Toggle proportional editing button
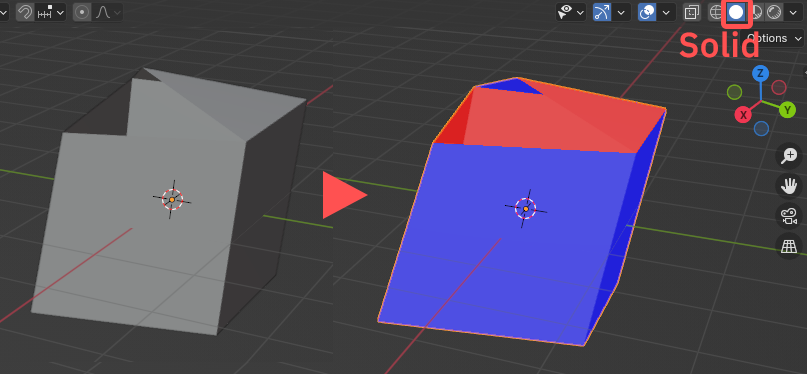 click(x=81, y=12)
